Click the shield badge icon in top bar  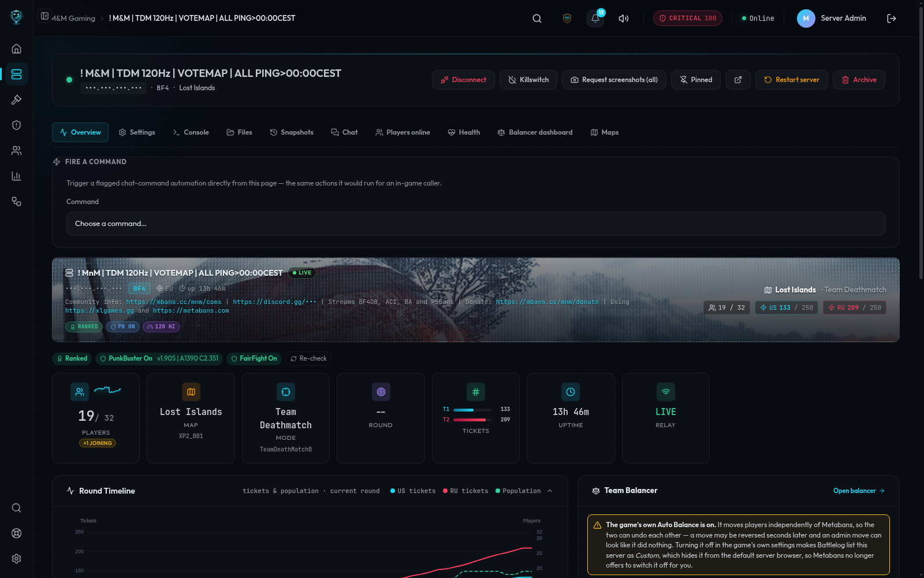(567, 18)
